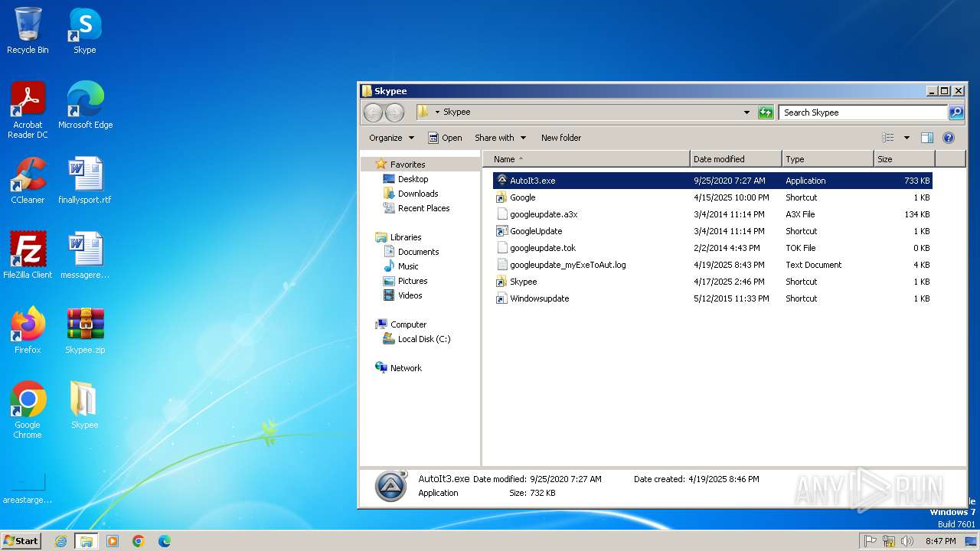Click Edge icon in taskbar
980x551 pixels.
(165, 541)
